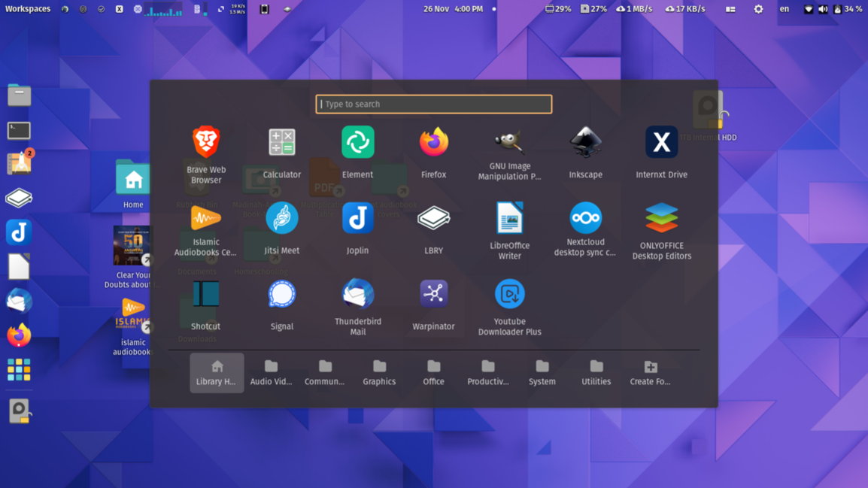The height and width of the screenshot is (488, 868).
Task: Switch to the Graphics folder tab
Action: coord(379,373)
